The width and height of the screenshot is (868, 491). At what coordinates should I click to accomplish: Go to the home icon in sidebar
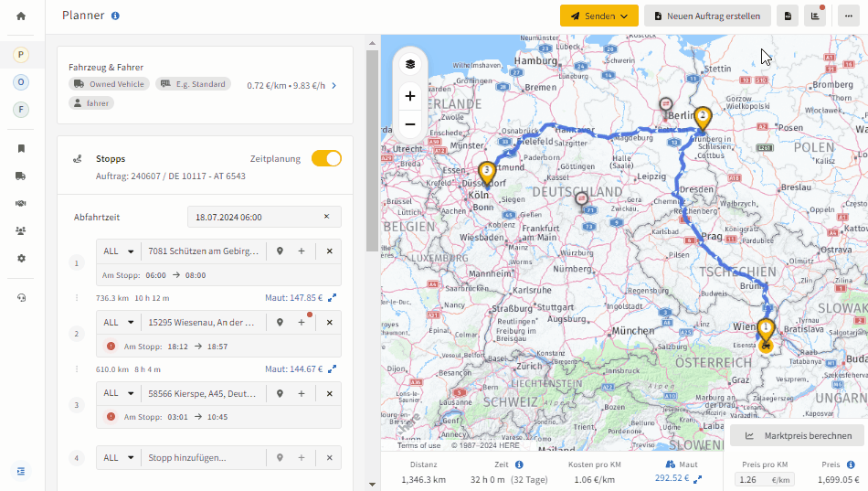[x=21, y=16]
